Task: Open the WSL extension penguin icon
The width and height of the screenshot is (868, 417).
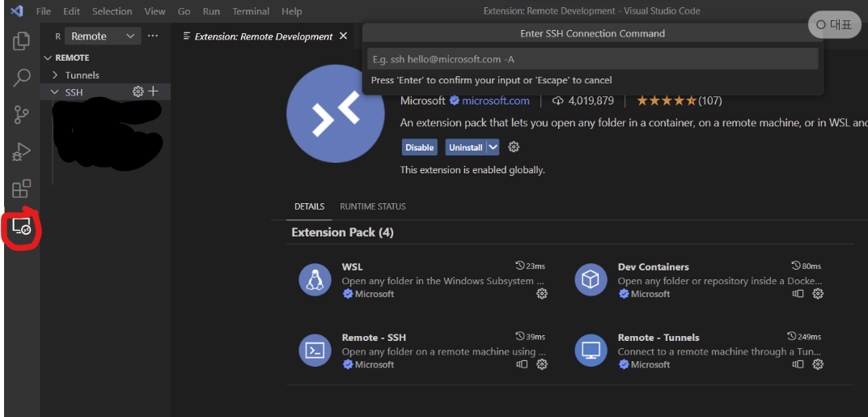Action: click(x=315, y=280)
